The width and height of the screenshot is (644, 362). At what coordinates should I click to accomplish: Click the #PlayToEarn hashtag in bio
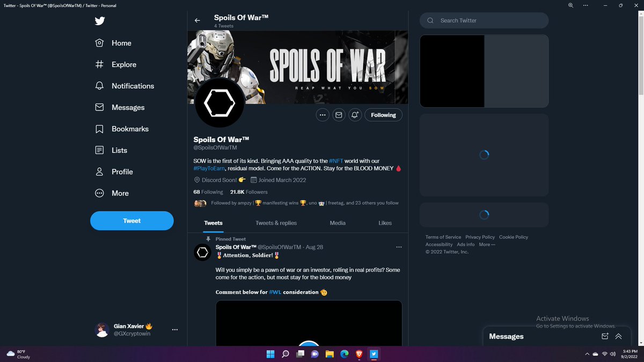(x=209, y=168)
